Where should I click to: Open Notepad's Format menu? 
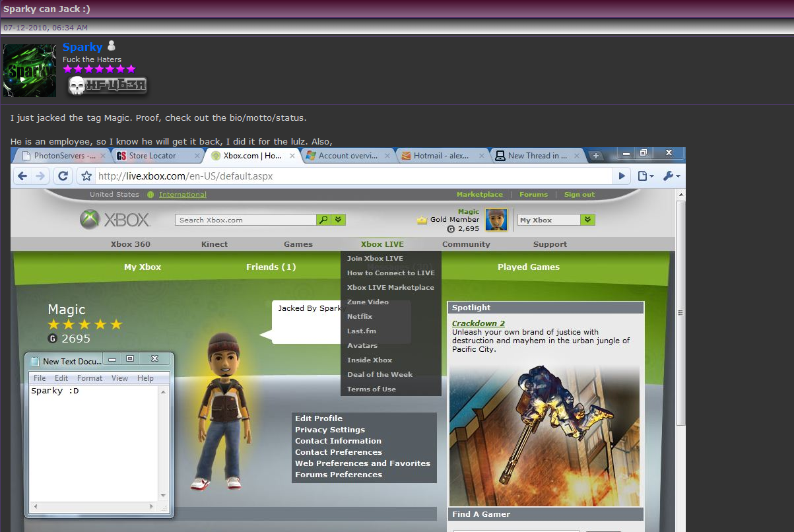point(90,378)
